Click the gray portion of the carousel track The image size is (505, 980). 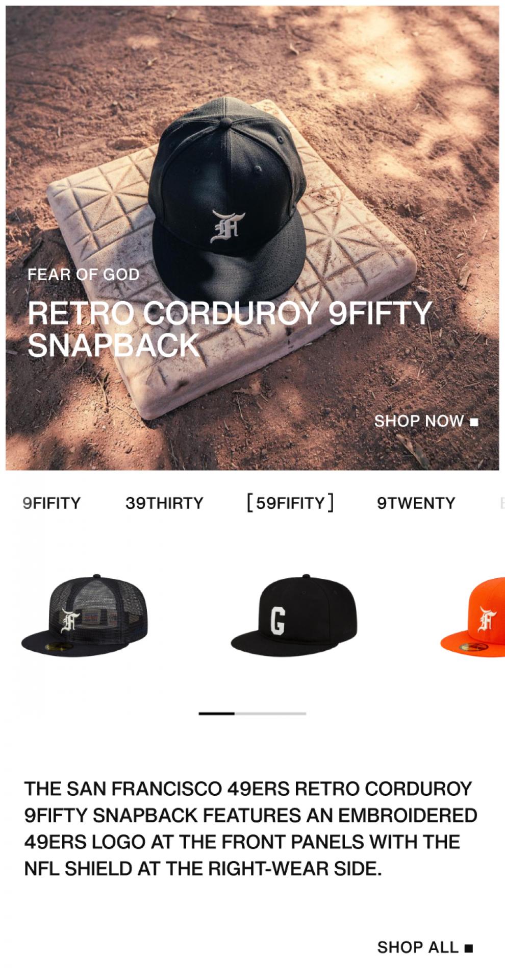click(270, 714)
